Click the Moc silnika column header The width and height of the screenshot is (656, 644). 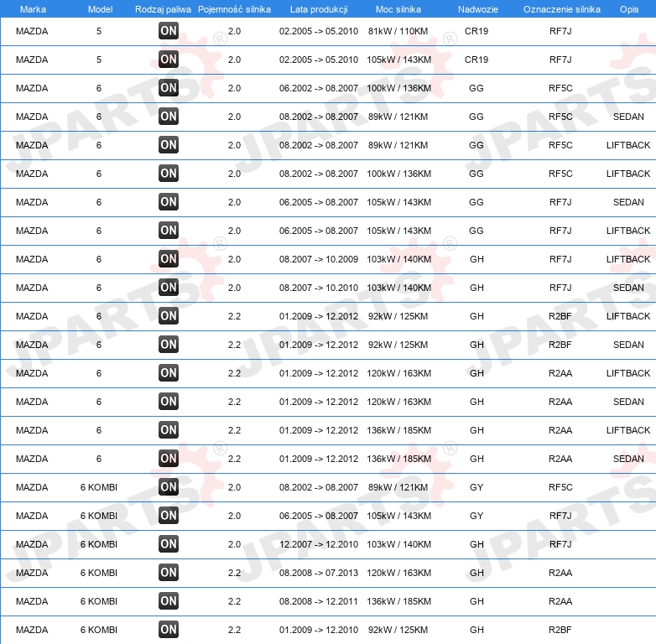[x=398, y=9]
